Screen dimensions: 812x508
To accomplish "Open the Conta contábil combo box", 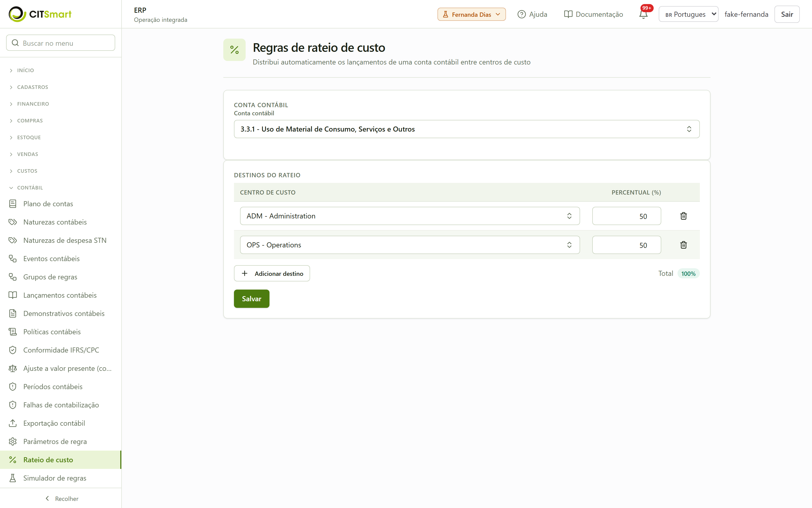I will pyautogui.click(x=466, y=129).
